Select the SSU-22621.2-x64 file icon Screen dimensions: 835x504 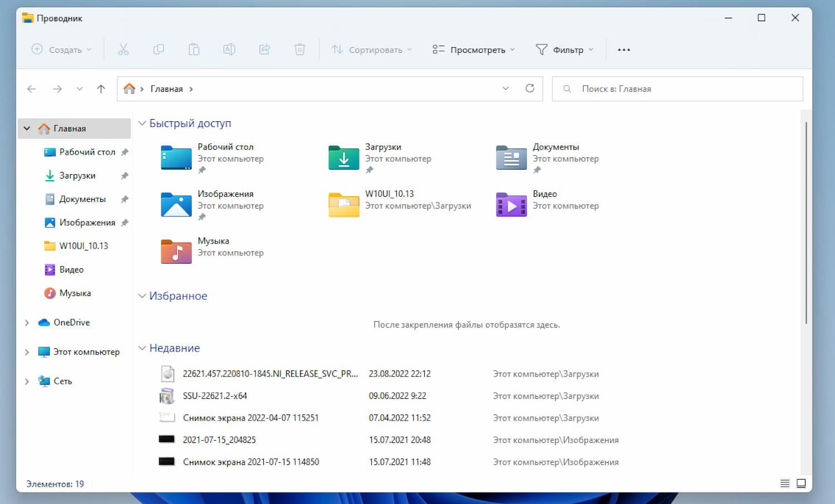click(x=167, y=396)
